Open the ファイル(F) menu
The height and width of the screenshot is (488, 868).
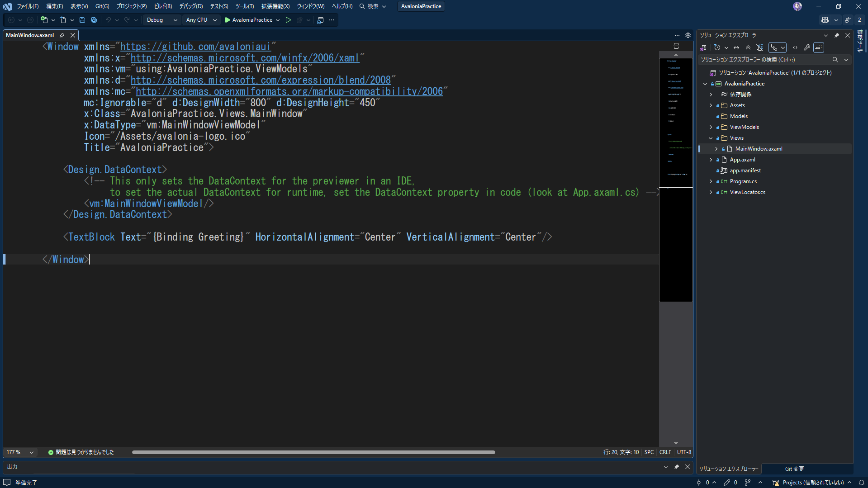[x=28, y=6]
